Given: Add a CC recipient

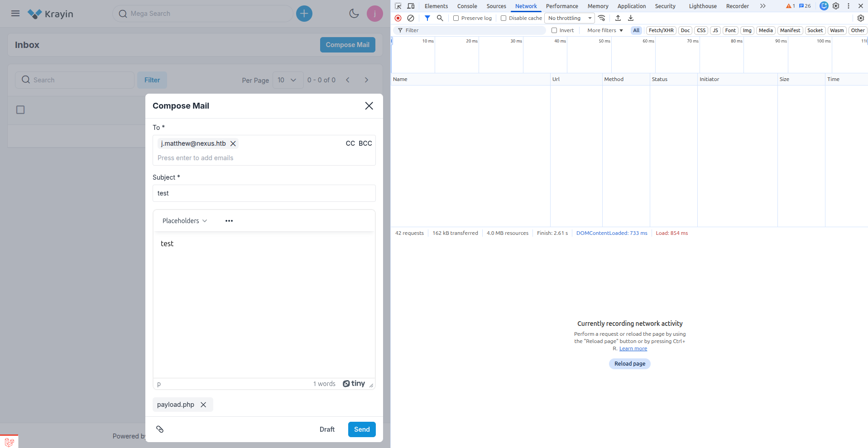Looking at the screenshot, I should click(x=350, y=143).
